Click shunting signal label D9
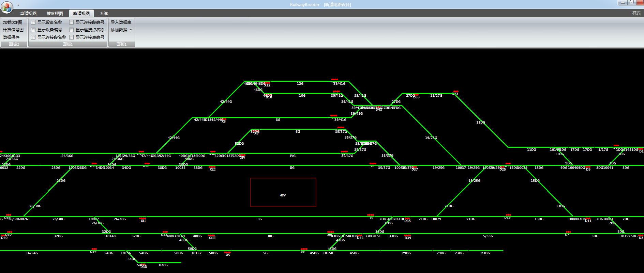644x273 pixels. coord(588,170)
